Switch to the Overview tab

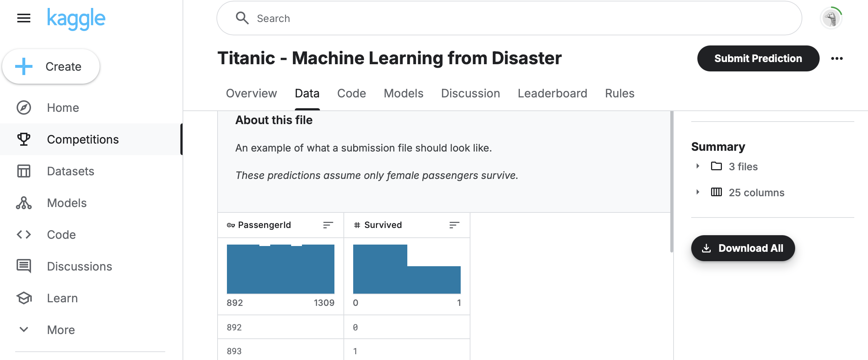point(251,93)
